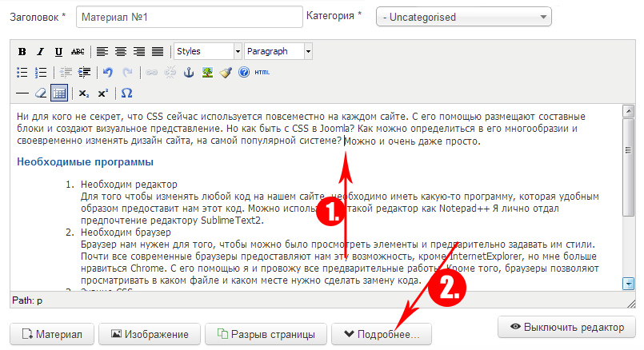The height and width of the screenshot is (350, 644).
Task: Open the Uncategorised category dropdown
Action: click(x=464, y=17)
